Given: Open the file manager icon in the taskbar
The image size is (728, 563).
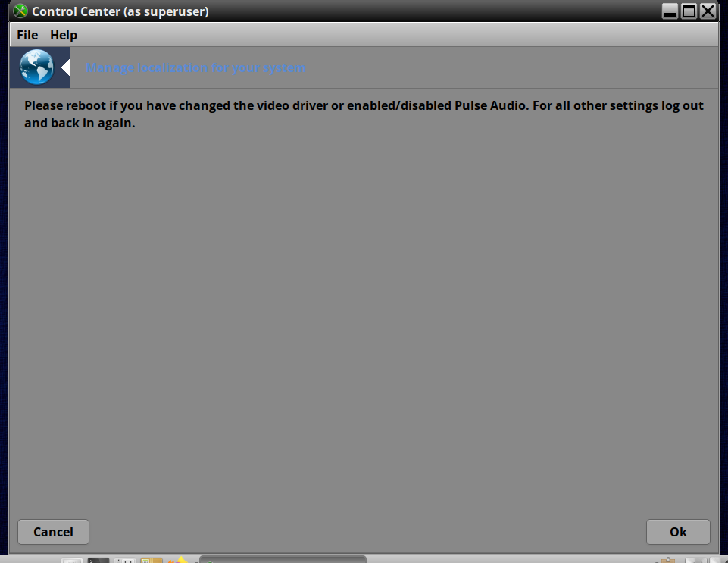Looking at the screenshot, I should coord(152,560).
